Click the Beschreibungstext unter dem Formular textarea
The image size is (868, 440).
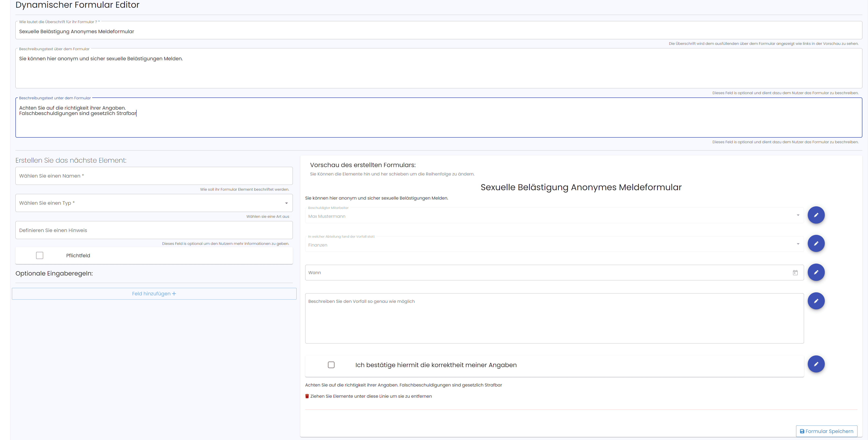[x=439, y=118]
